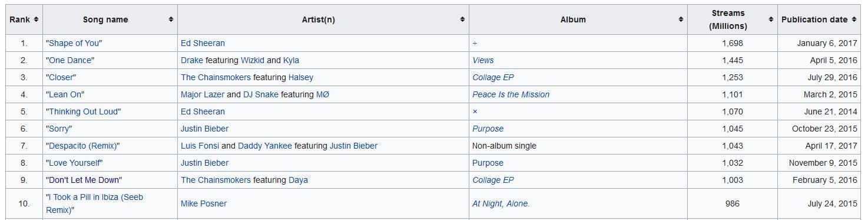This screenshot has height=220, width=868.
Task: Click the Song name sort arrows
Action: click(171, 19)
